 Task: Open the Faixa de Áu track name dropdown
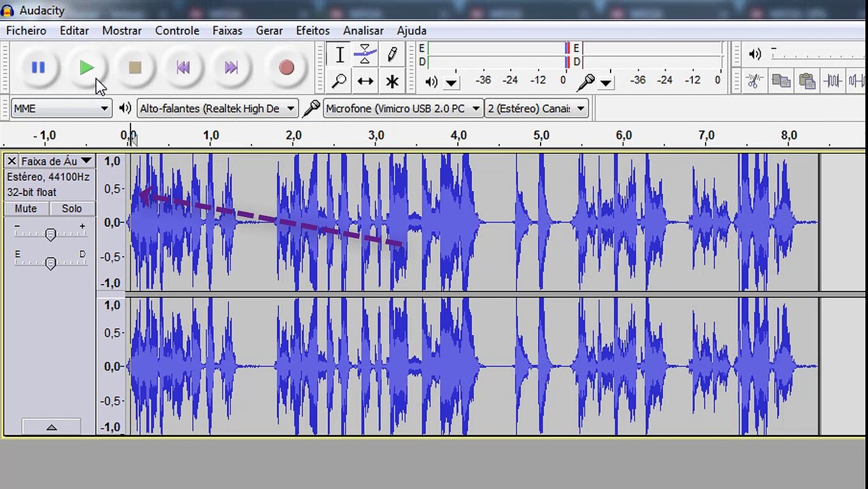56,161
